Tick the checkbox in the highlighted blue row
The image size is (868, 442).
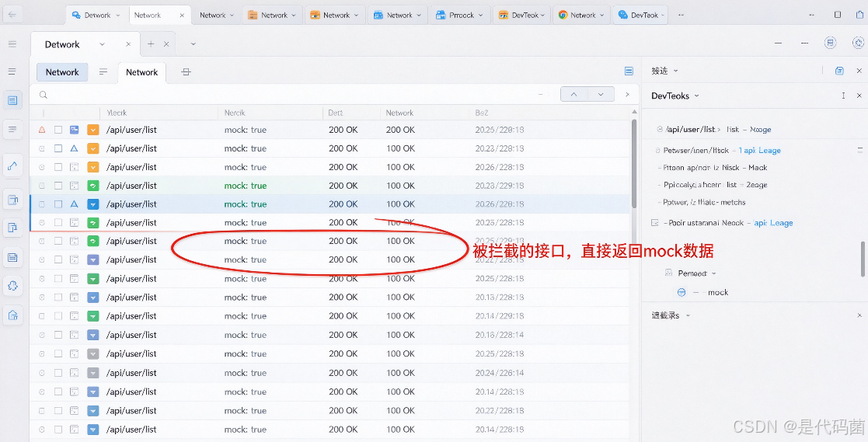(58, 204)
